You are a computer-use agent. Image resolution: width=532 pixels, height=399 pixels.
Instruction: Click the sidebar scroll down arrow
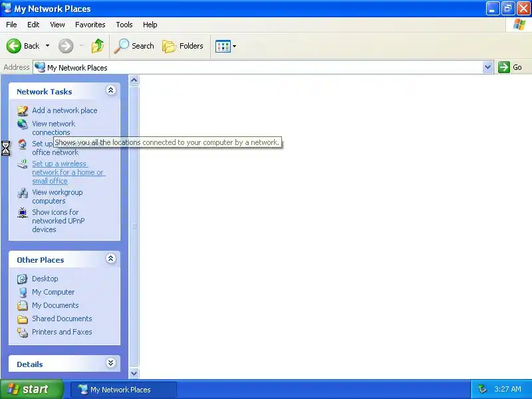click(x=134, y=373)
